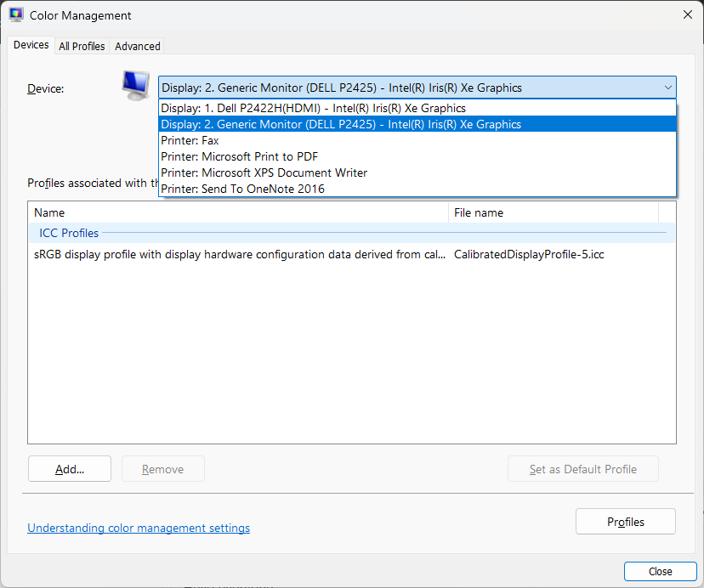
Task: Choose Microsoft Print to PDF printer
Action: click(x=239, y=156)
